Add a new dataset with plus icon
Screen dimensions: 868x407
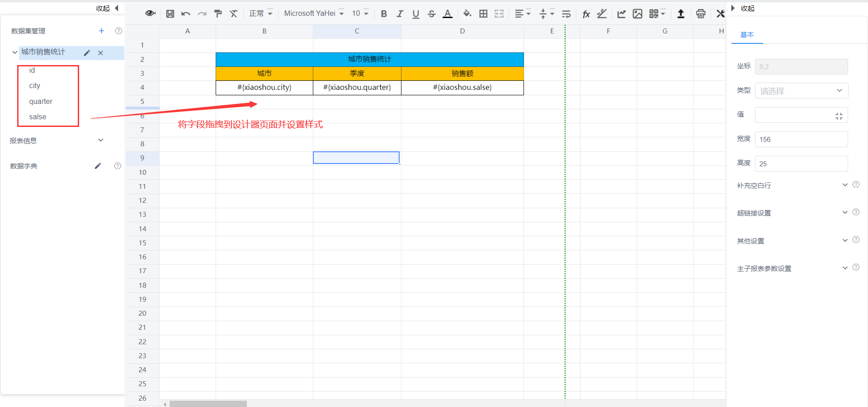click(x=101, y=31)
